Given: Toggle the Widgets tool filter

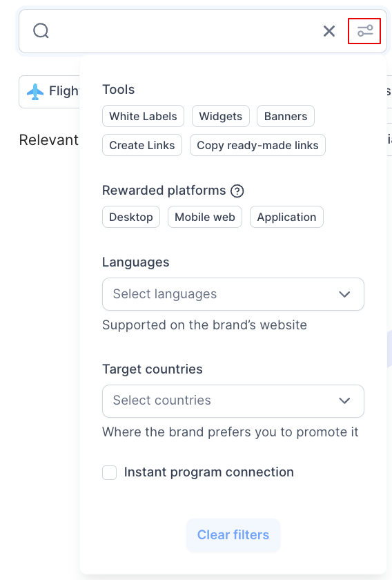Looking at the screenshot, I should tap(221, 116).
